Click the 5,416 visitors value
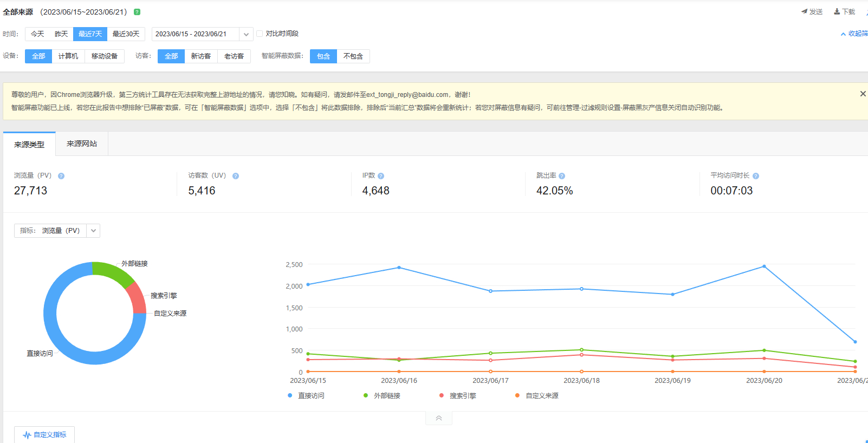The height and width of the screenshot is (443, 868). point(202,191)
